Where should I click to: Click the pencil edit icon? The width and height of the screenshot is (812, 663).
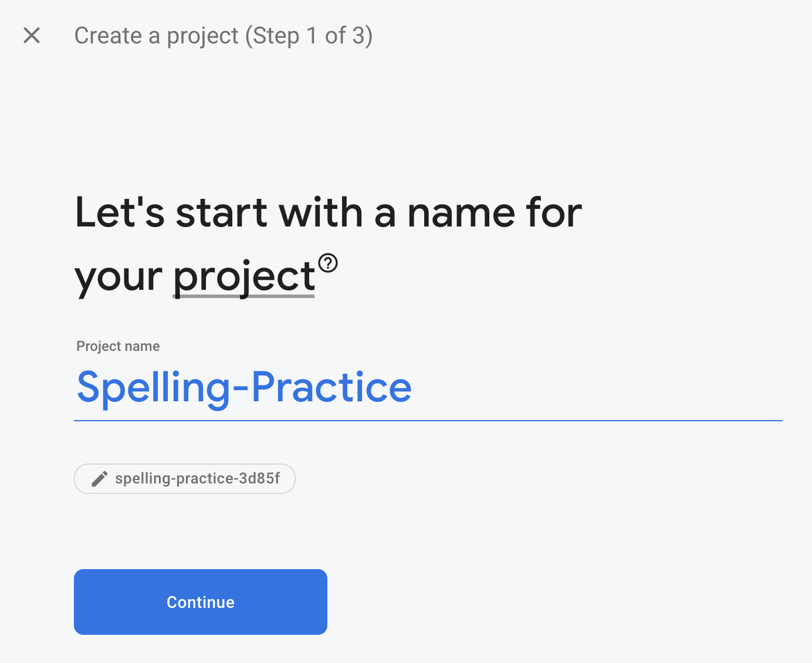coord(100,479)
